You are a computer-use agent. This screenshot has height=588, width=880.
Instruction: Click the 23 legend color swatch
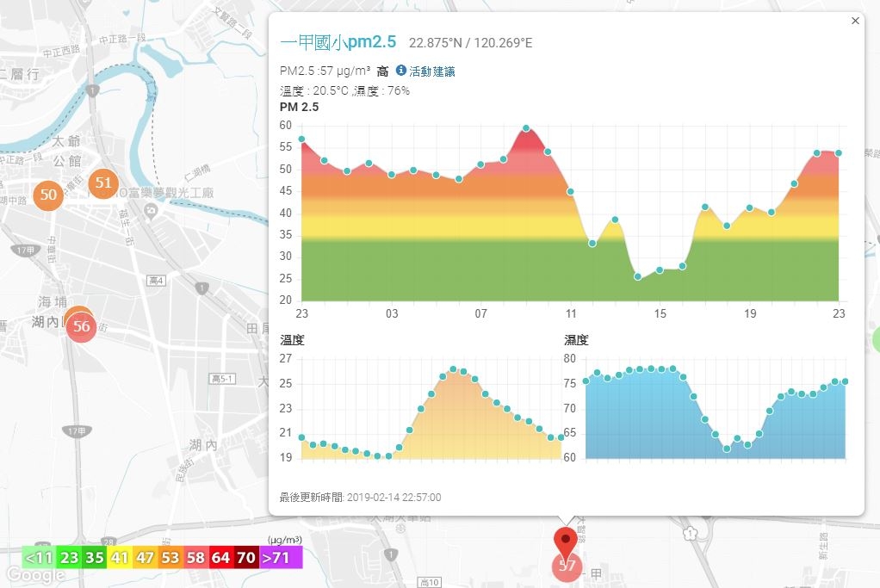(69, 558)
